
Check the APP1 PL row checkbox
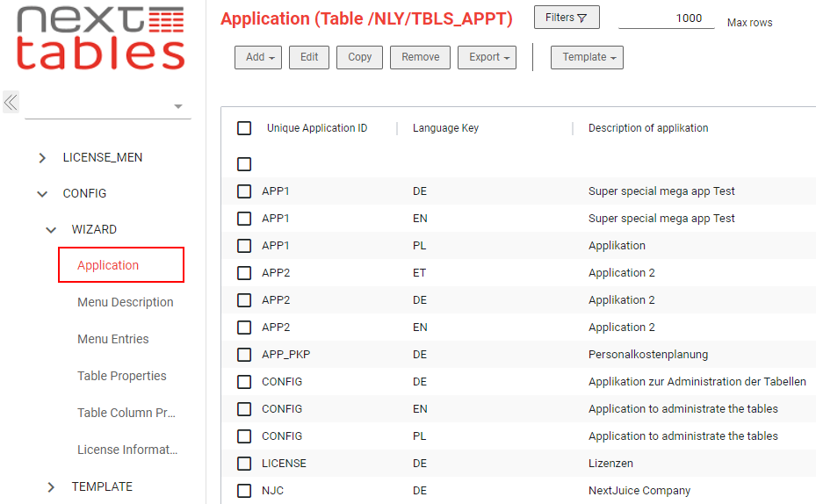(x=244, y=246)
